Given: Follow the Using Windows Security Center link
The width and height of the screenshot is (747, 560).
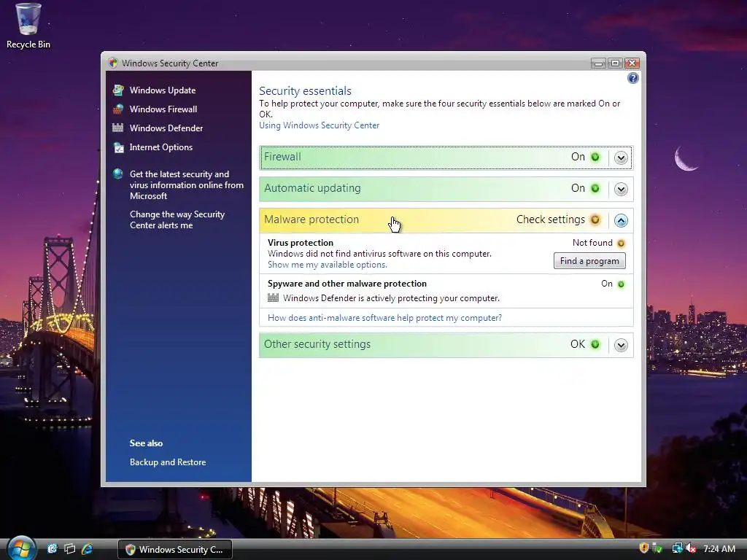Looking at the screenshot, I should (320, 125).
